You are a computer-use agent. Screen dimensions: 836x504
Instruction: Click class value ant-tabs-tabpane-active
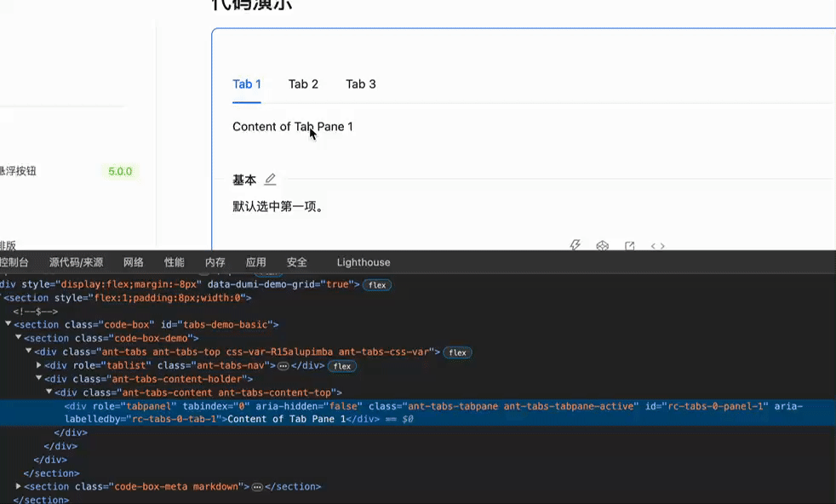[570, 406]
